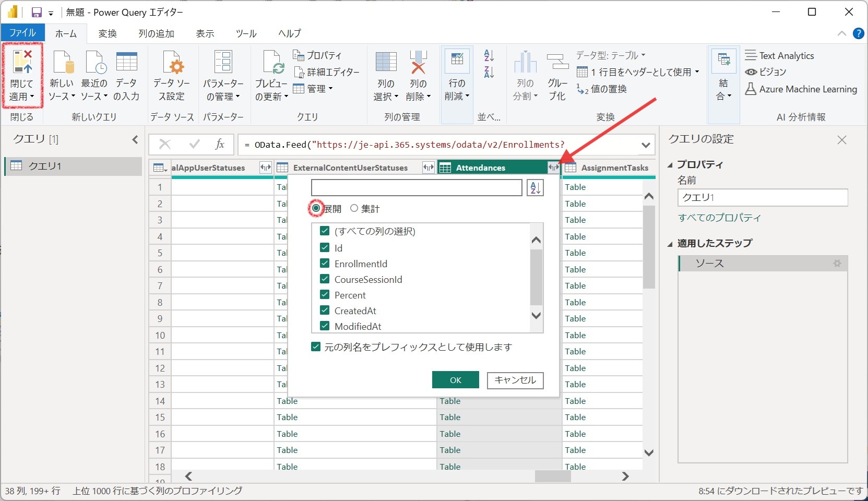Open the Advanced Editor (詳細エディター)
This screenshot has height=501, width=868.
pos(326,72)
